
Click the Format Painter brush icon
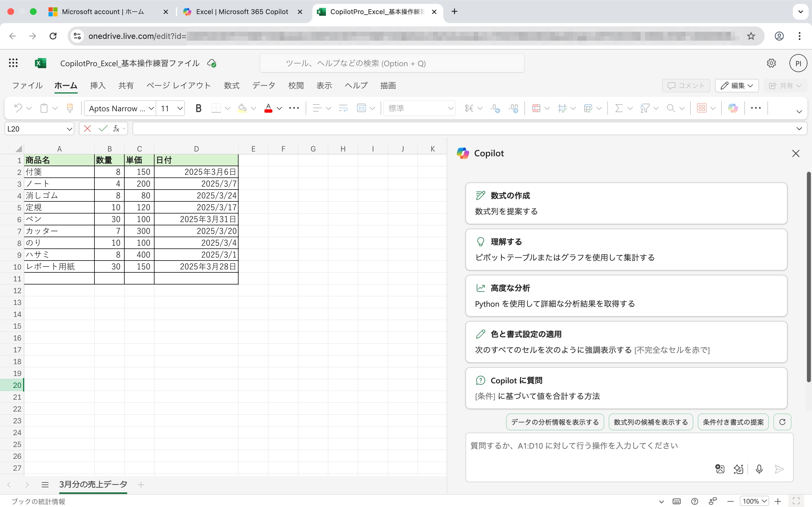point(70,108)
